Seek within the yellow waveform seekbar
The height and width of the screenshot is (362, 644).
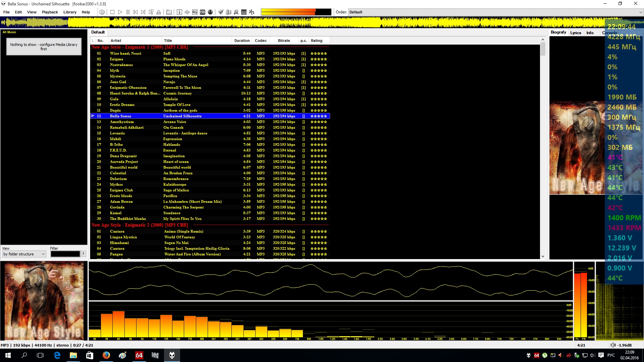[x=302, y=23]
